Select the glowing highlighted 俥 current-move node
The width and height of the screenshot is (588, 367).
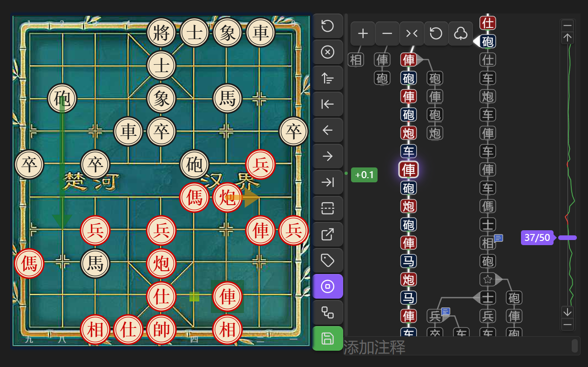point(409,169)
